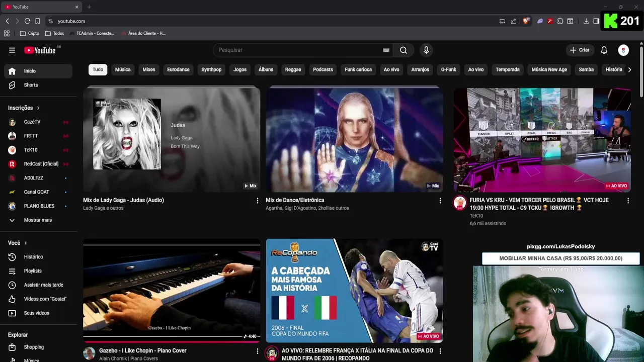Expand the Inscrições section arrow

pos(38,108)
